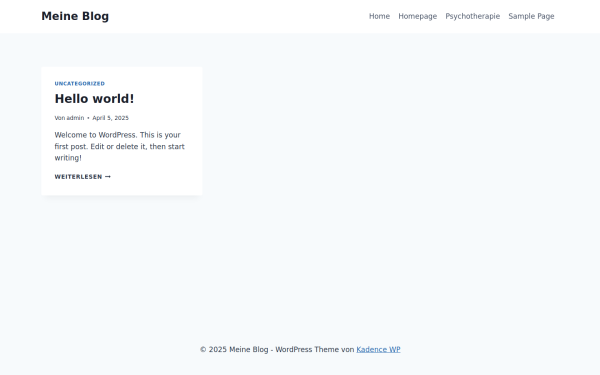Click the Weiterlesen read more link

point(83,177)
